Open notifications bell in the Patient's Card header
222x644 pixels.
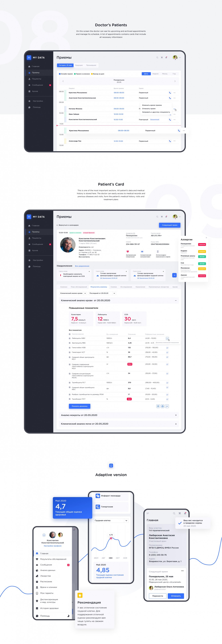166,216
